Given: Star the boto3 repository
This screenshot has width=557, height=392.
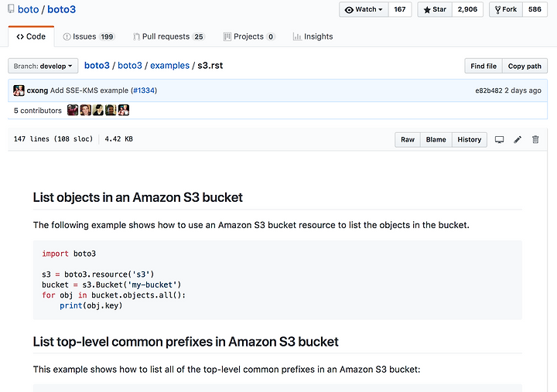Looking at the screenshot, I should coord(435,9).
